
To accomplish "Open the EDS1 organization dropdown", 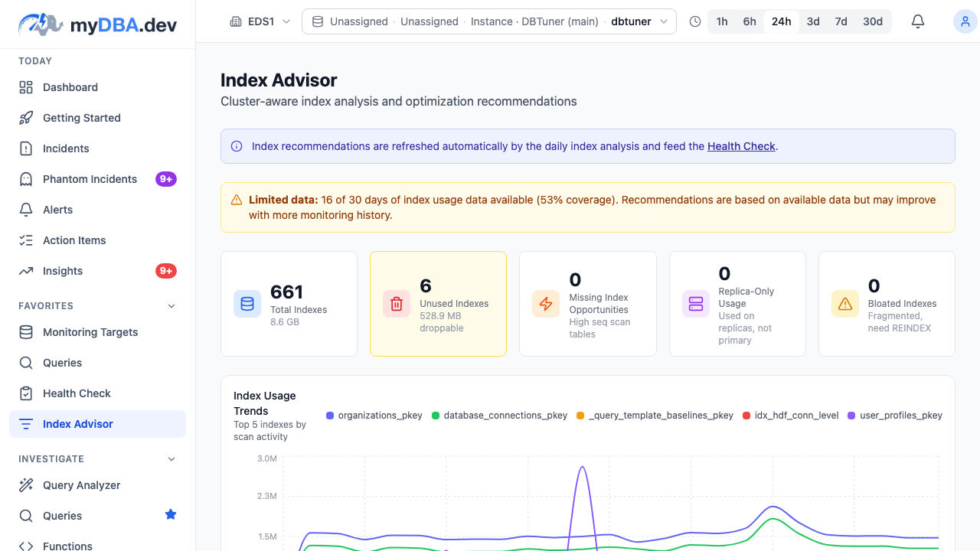I will point(260,21).
